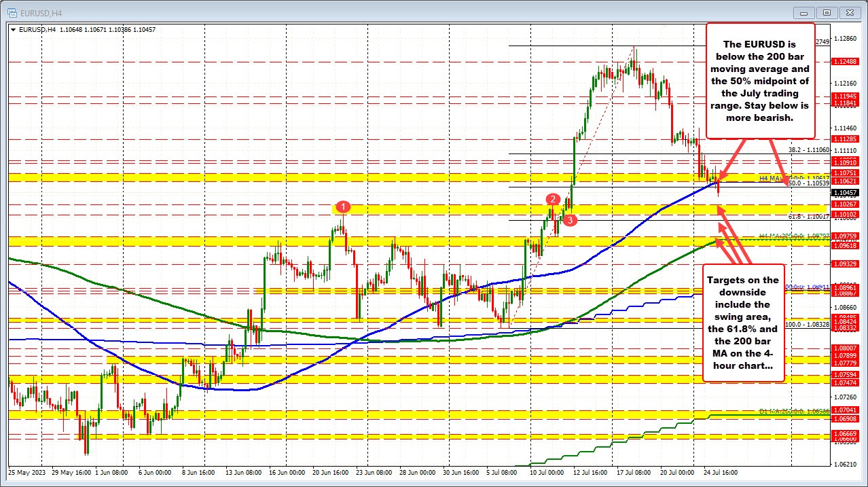This screenshot has width=868, height=487.
Task: Click the '24 Jul 16:00' time axis label
Action: (721, 472)
